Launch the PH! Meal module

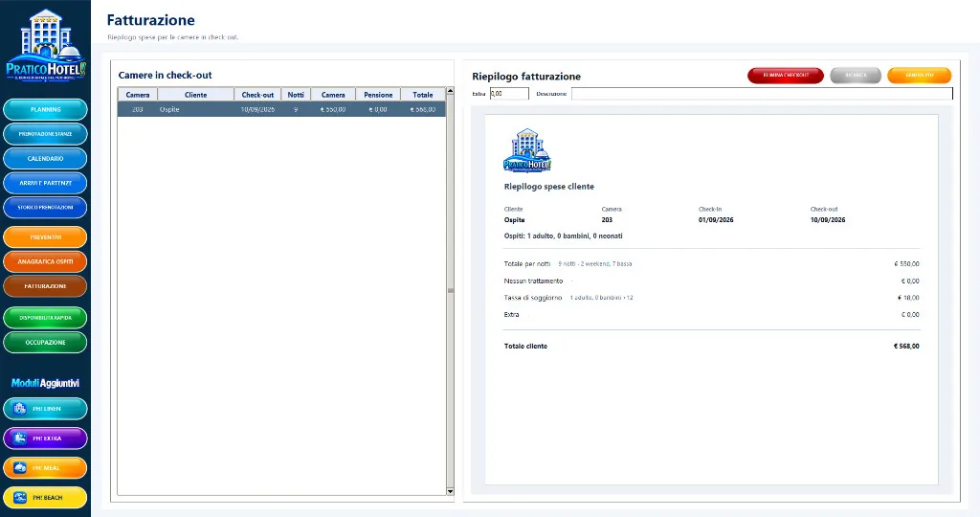click(x=45, y=467)
